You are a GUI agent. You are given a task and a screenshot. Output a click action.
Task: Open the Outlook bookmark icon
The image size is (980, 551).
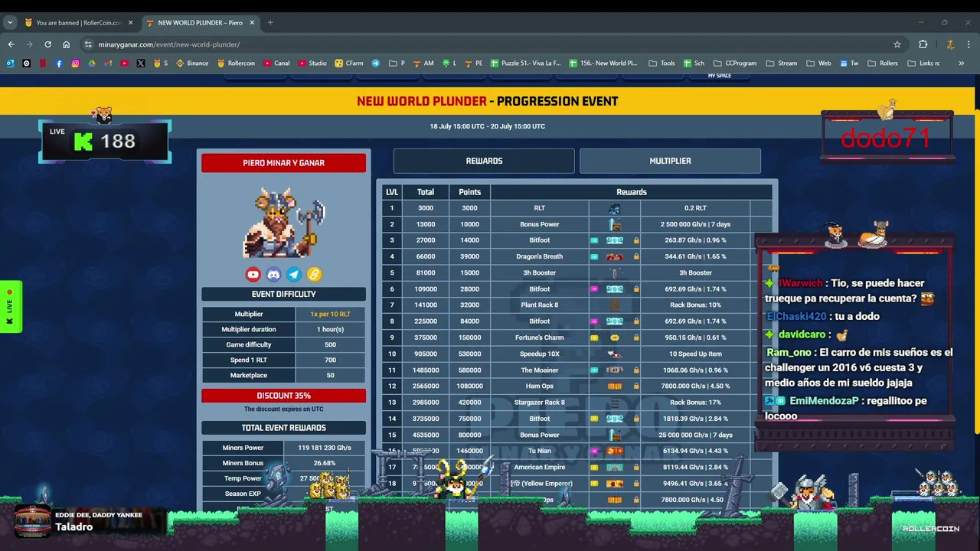(11, 64)
